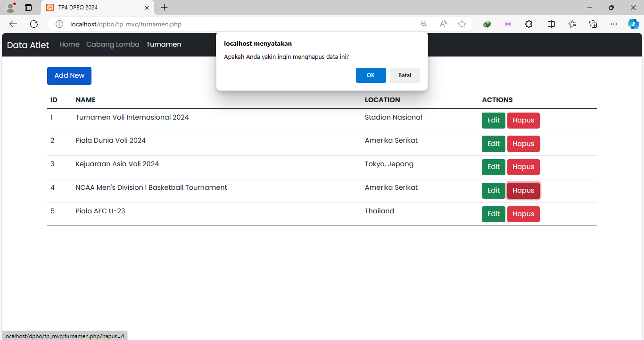Click the dialog title 'localhost menyatakan'
The height and width of the screenshot is (340, 644).
click(258, 44)
